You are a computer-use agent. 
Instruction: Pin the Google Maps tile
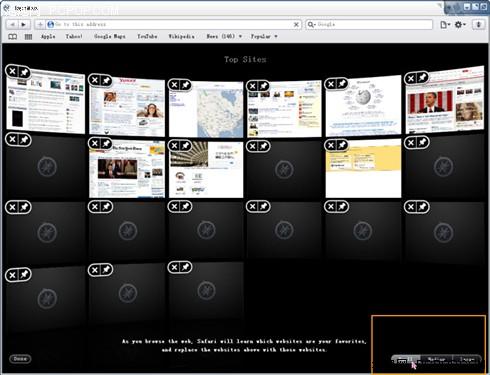coord(186,85)
